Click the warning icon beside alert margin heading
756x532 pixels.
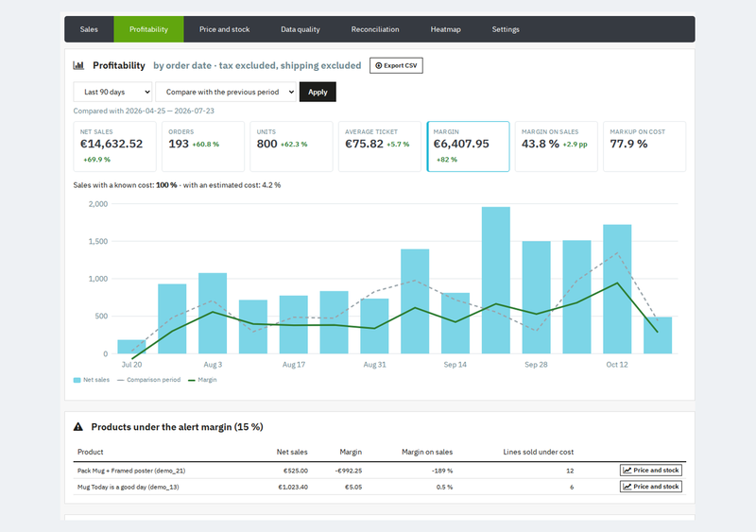point(78,427)
